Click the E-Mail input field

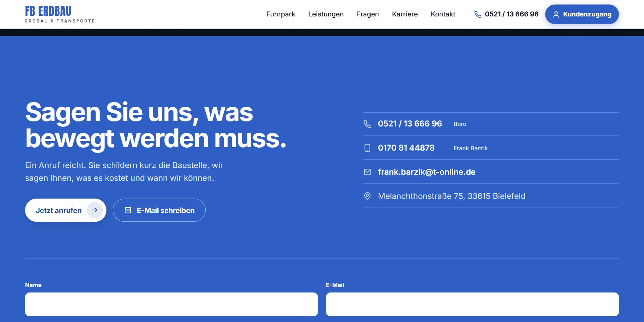click(472, 304)
